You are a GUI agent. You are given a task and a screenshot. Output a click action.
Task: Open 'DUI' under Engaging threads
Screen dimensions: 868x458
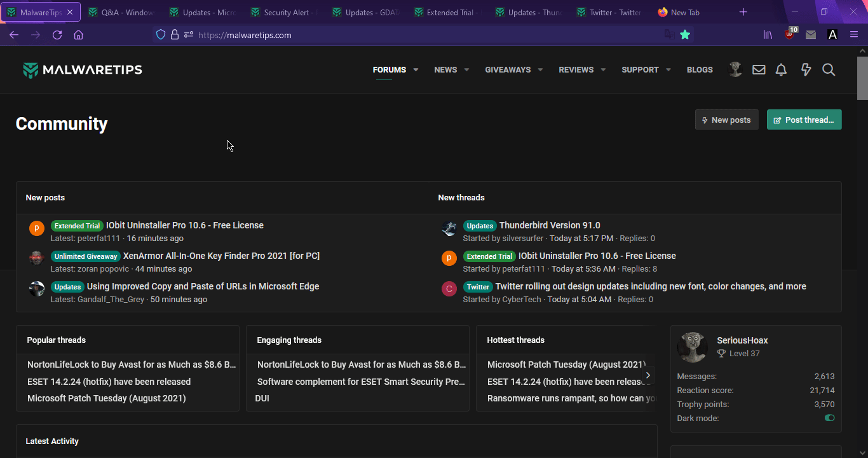[x=262, y=398]
